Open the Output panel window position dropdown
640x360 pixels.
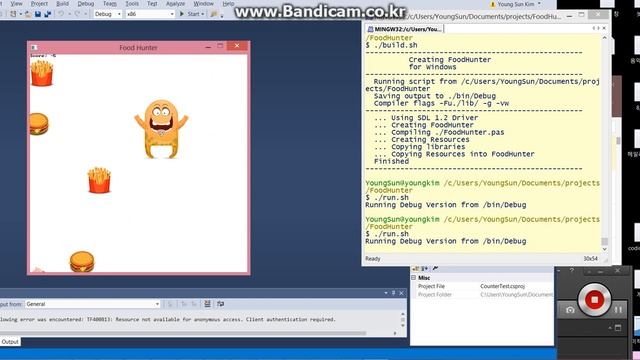pyautogui.click(x=386, y=293)
